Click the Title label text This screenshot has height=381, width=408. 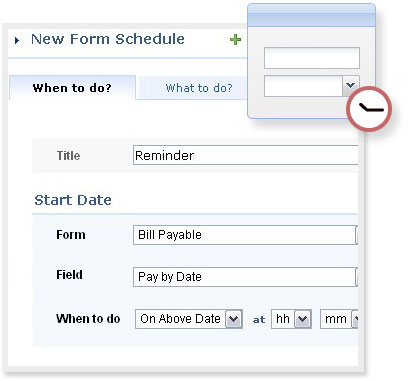point(68,155)
